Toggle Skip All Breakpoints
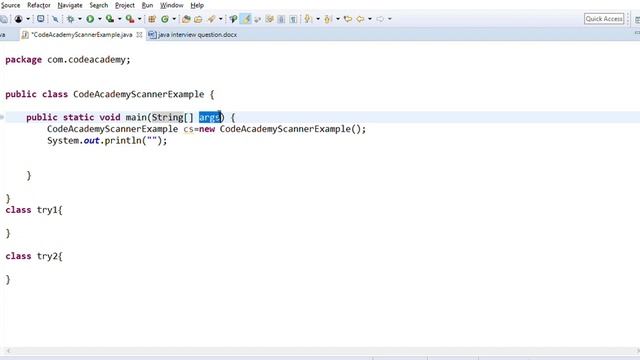This screenshot has height=360, width=640. [x=55, y=19]
